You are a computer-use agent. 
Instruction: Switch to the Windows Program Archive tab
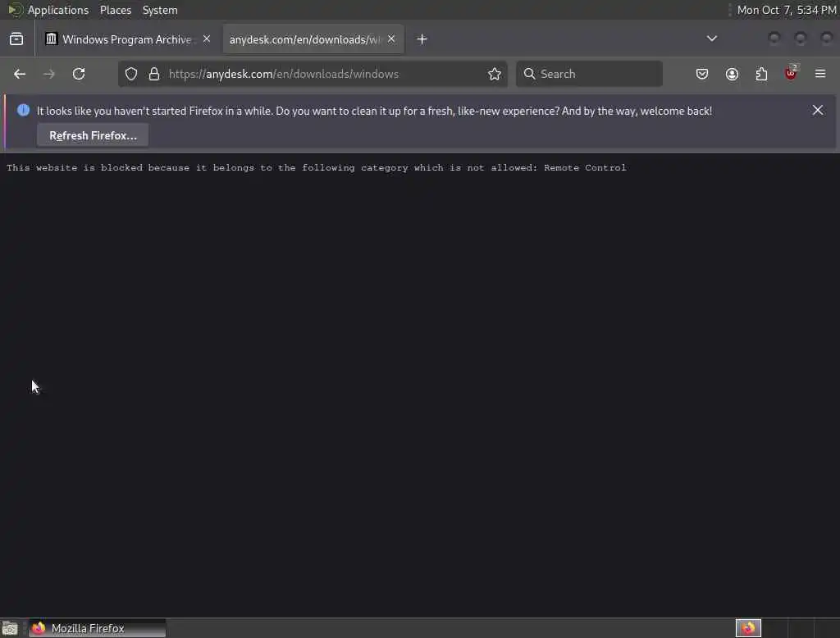(127, 39)
